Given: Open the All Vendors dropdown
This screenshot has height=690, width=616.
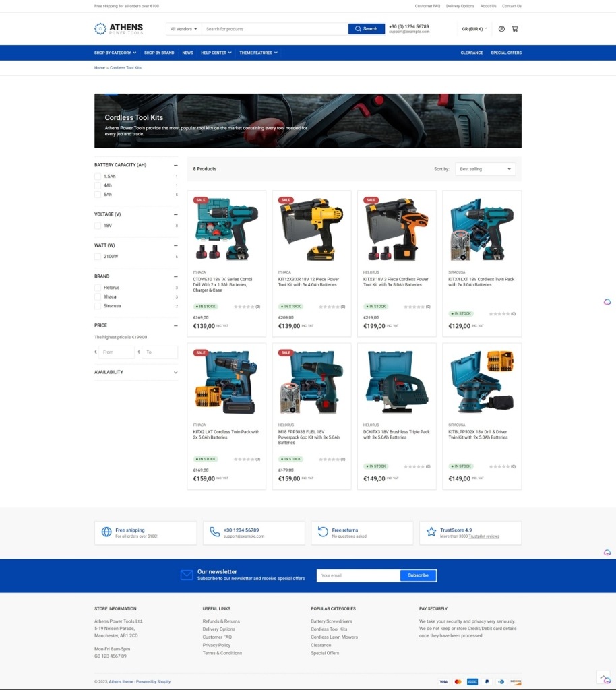Looking at the screenshot, I should (184, 29).
